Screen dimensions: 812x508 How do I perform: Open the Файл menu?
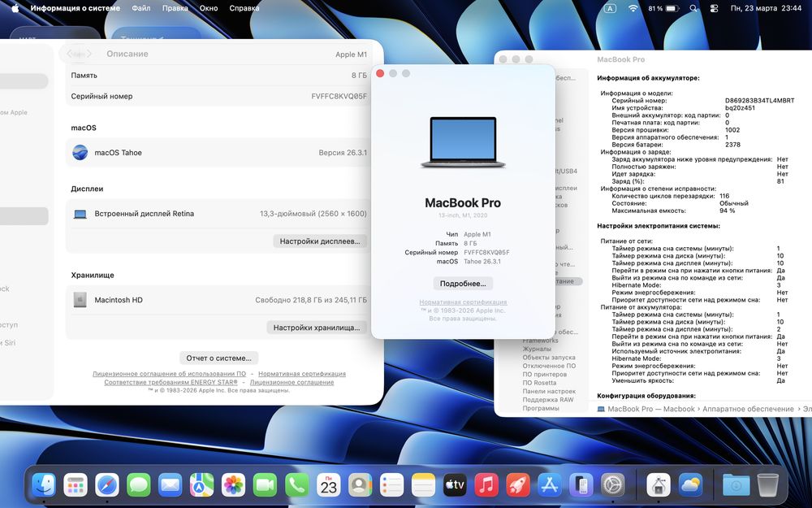coord(140,8)
